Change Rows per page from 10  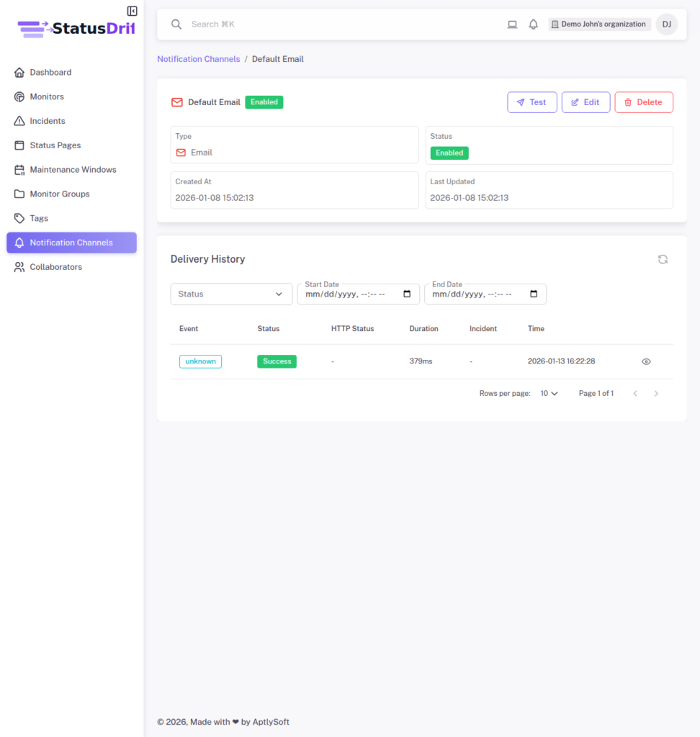(549, 393)
